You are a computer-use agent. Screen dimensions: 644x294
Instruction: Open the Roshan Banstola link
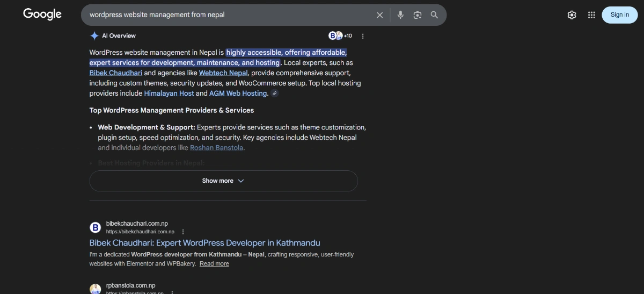pos(217,148)
